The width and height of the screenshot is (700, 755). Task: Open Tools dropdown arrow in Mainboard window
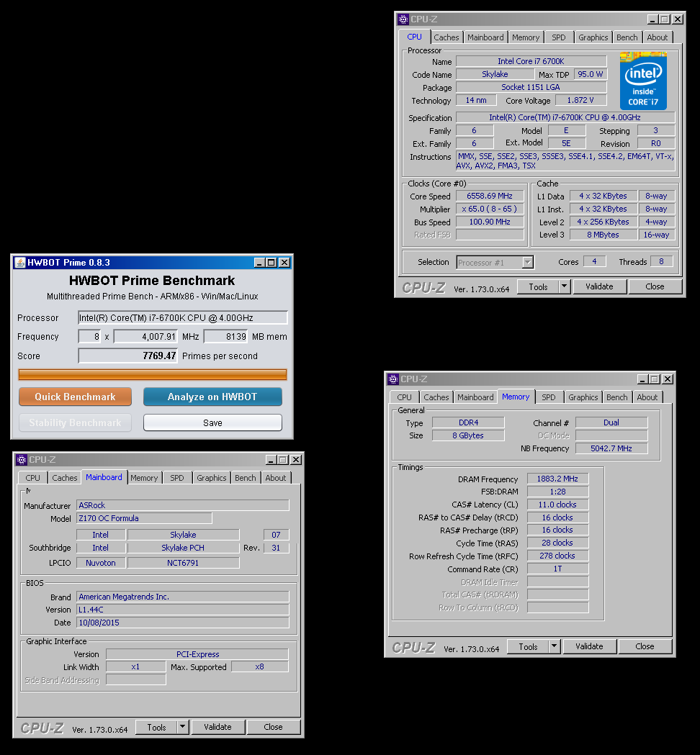183,727
